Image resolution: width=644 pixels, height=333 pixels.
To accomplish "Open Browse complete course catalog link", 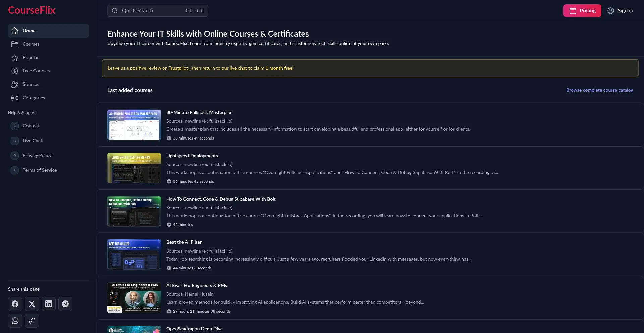I will (599, 90).
